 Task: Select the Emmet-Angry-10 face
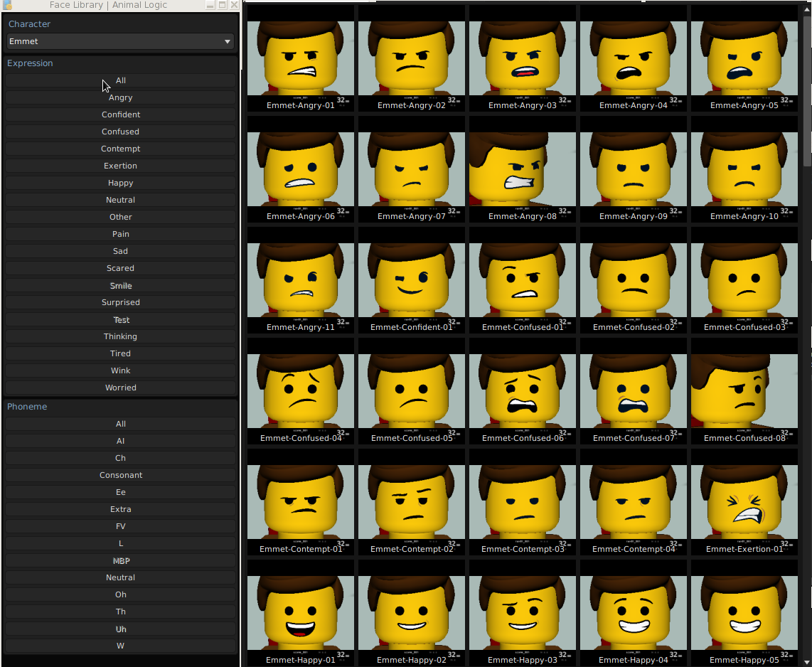(x=744, y=169)
